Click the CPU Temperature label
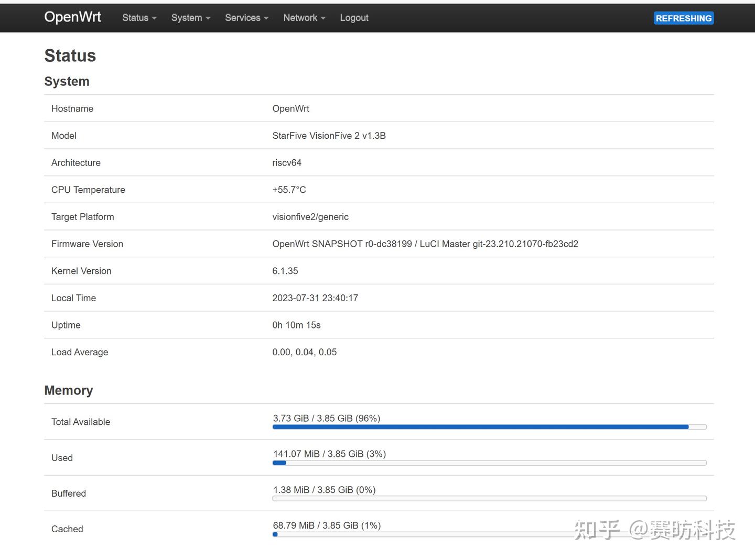The image size is (755, 560). point(88,190)
